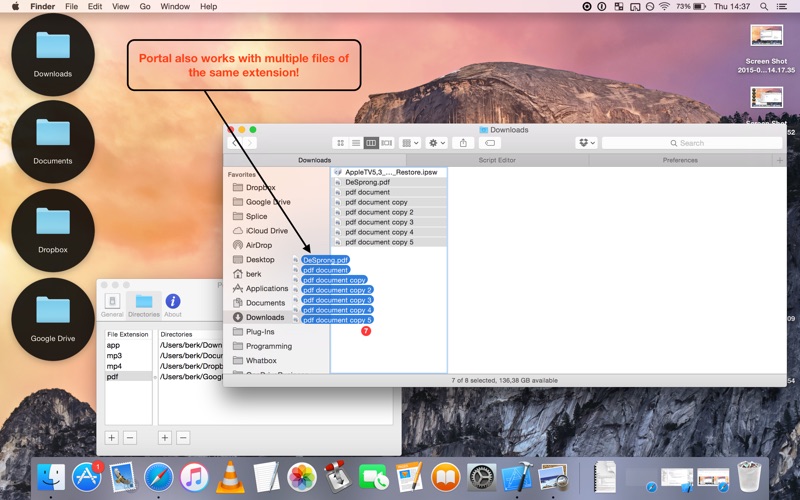Image resolution: width=800 pixels, height=500 pixels.
Task: Select the Downloads tab in Finder
Action: point(315,160)
